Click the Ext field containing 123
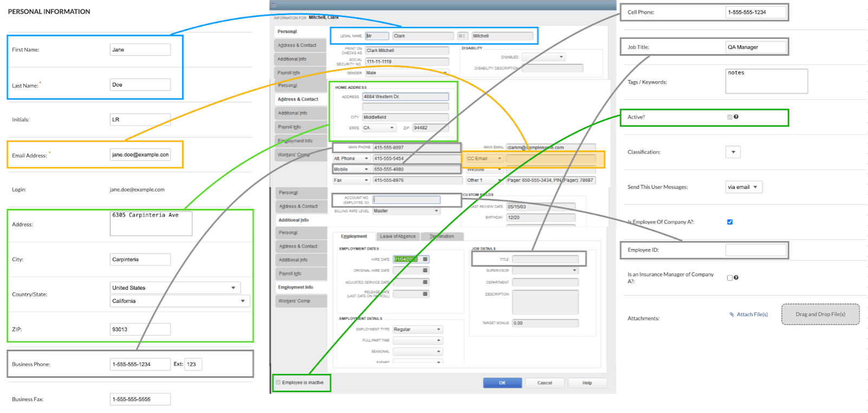The height and width of the screenshot is (413, 868). point(193,364)
